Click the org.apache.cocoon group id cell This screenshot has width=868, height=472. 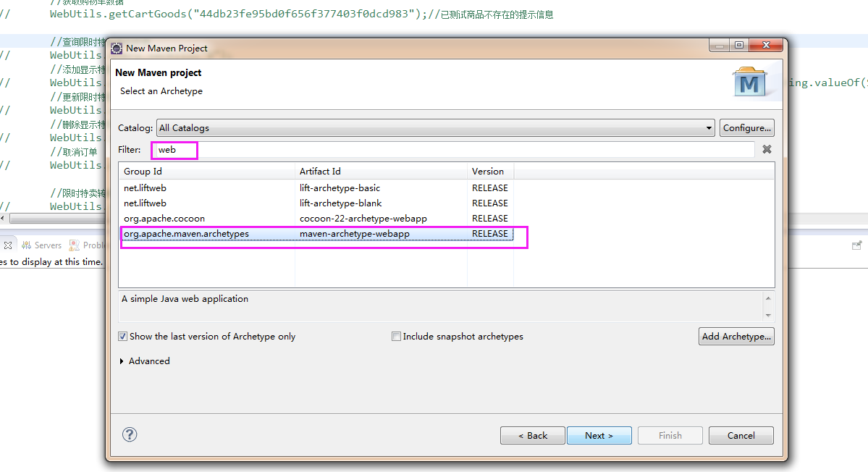point(164,219)
